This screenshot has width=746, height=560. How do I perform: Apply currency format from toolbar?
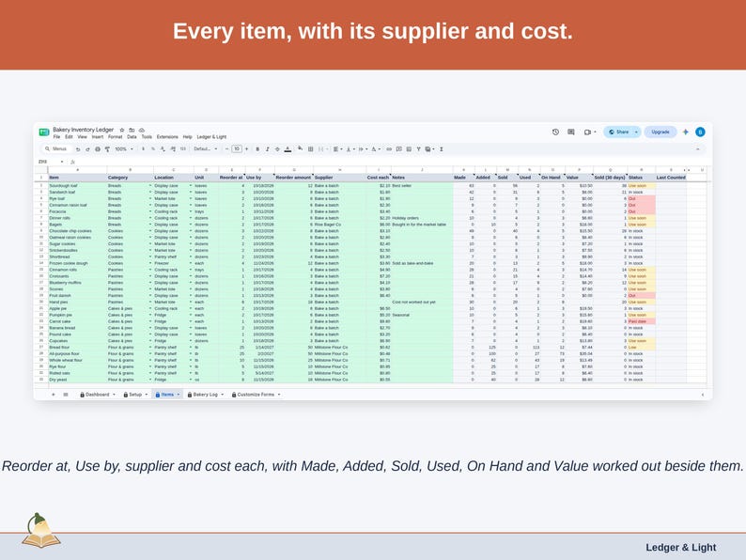pos(143,148)
